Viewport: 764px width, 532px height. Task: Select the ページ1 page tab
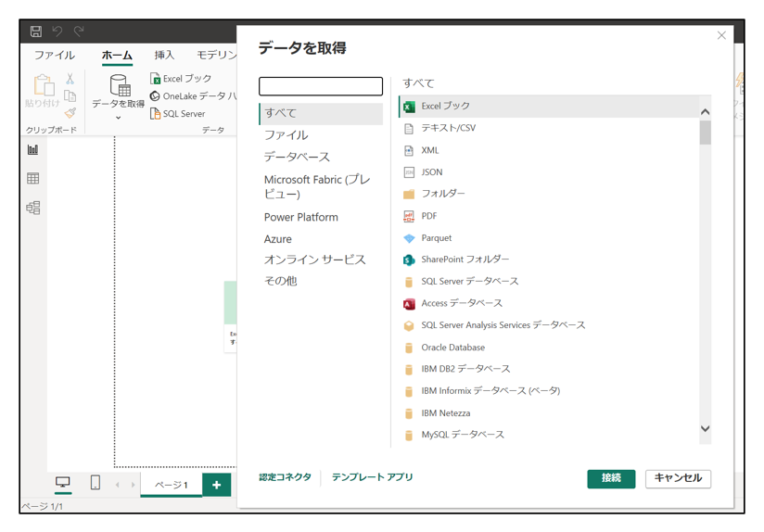[x=172, y=485]
